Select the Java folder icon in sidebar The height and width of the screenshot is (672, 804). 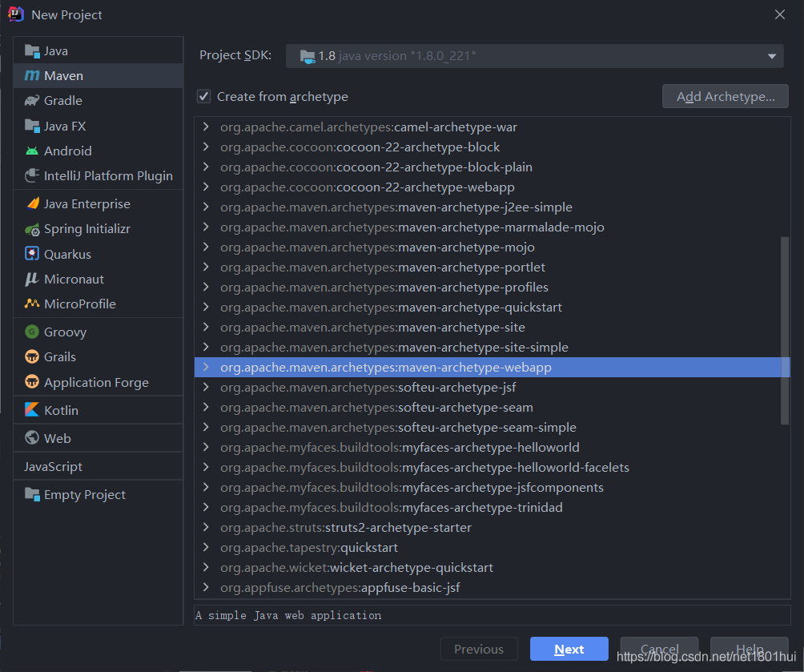[32, 51]
